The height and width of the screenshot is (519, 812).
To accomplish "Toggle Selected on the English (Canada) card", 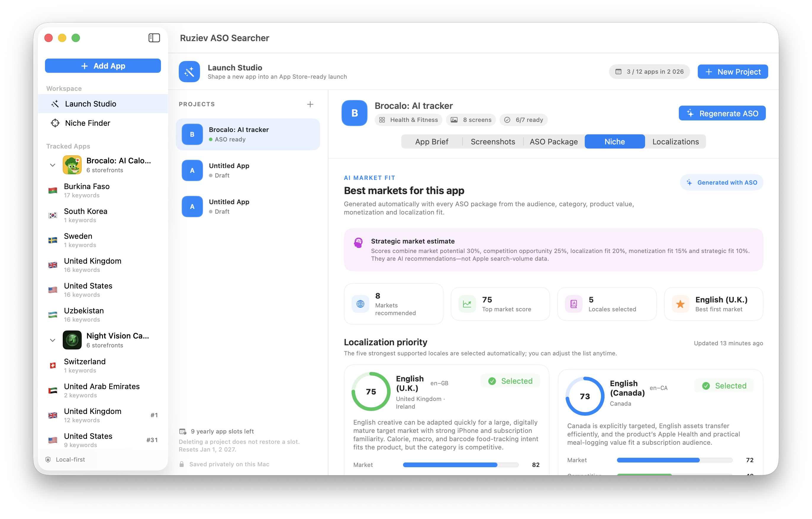I will tap(724, 386).
